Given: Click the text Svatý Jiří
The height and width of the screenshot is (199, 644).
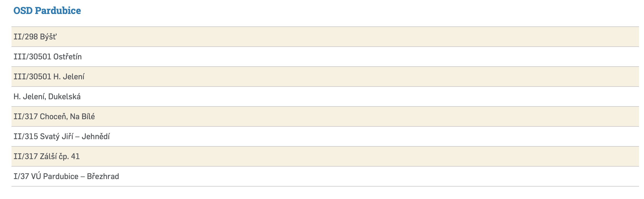Looking at the screenshot, I should (56, 137).
